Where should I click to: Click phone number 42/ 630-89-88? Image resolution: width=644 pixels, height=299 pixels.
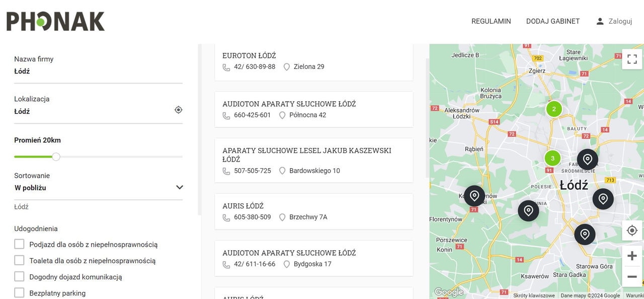click(x=255, y=67)
